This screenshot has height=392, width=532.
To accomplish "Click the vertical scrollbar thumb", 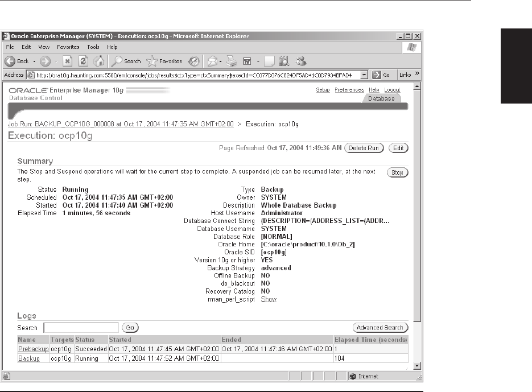I will click(417, 206).
